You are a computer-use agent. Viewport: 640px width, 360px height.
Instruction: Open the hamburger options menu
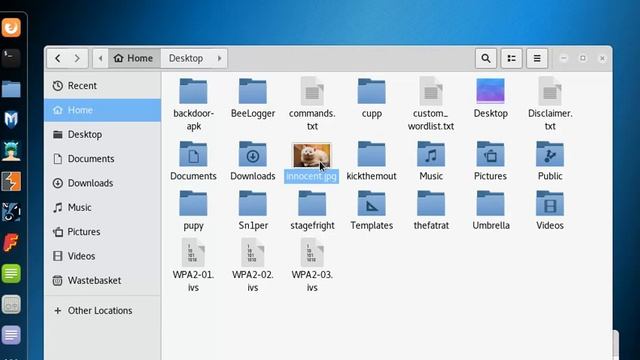537,58
